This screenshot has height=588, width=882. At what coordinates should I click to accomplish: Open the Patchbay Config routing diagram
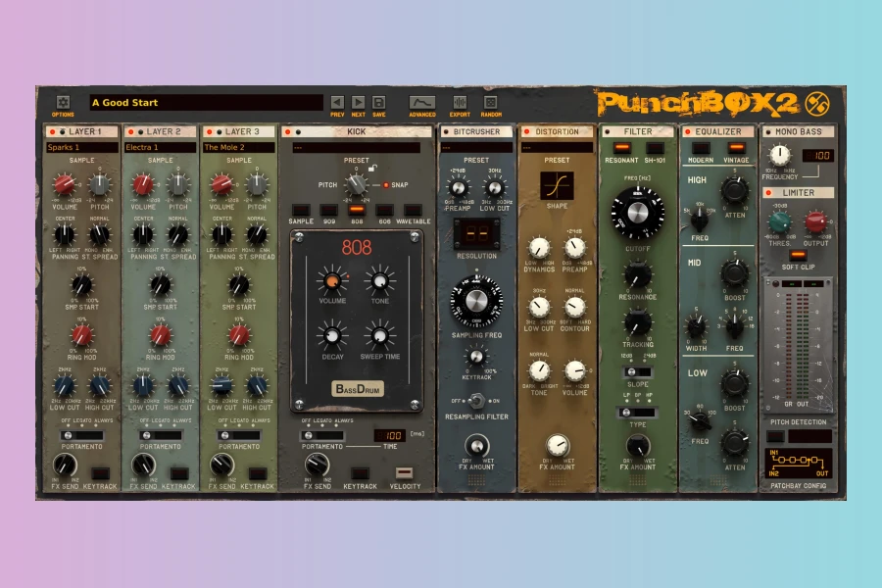798,465
